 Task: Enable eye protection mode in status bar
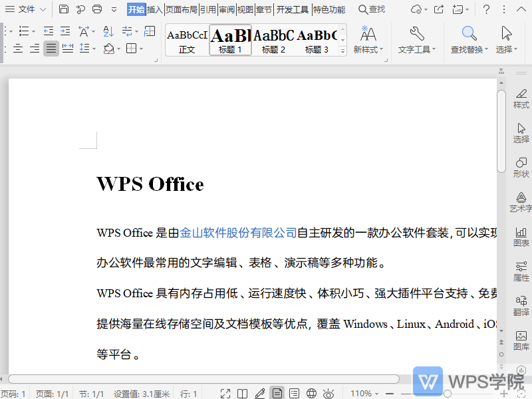329,392
